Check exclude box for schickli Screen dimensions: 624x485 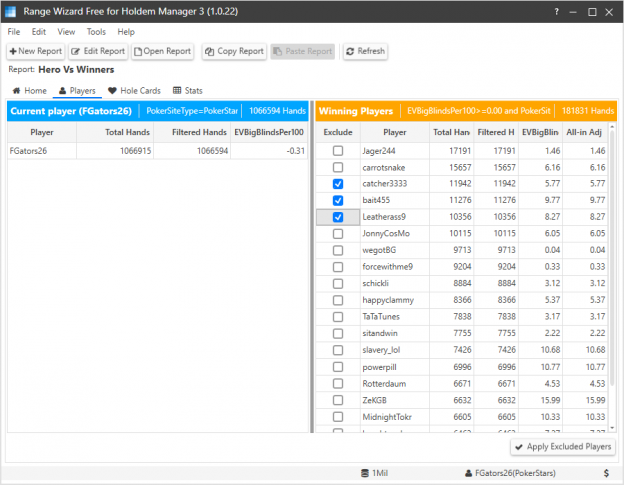click(338, 283)
